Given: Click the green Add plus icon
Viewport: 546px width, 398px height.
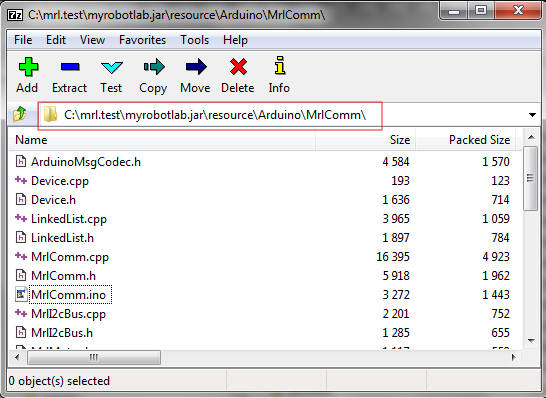Looking at the screenshot, I should (x=28, y=67).
